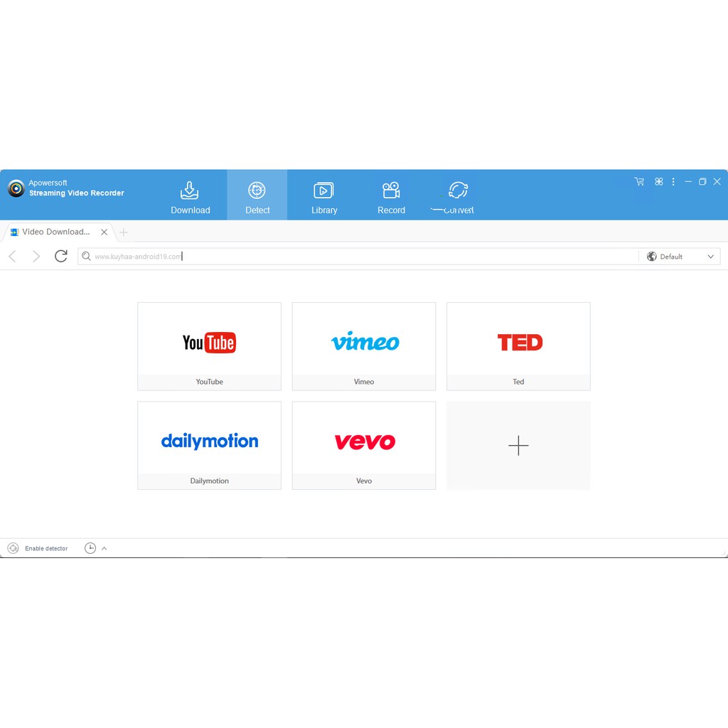Toggle the Enable detector option
Screen dimensions: 728x728
tap(38, 548)
